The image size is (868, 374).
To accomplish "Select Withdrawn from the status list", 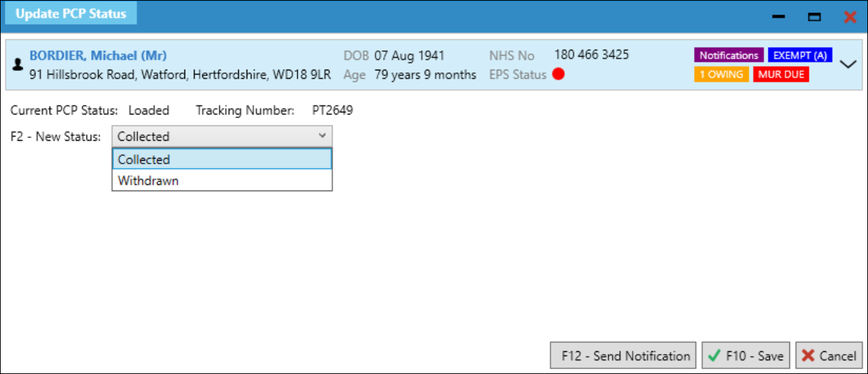I will pyautogui.click(x=222, y=181).
